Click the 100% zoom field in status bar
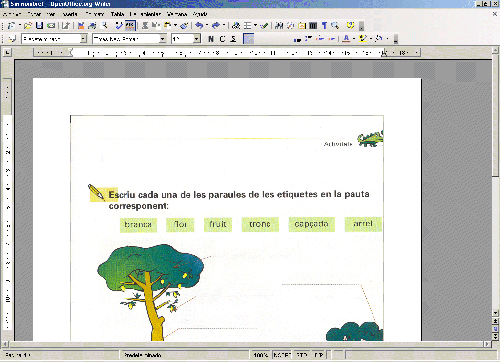This screenshot has height=362, width=500. coord(261,355)
